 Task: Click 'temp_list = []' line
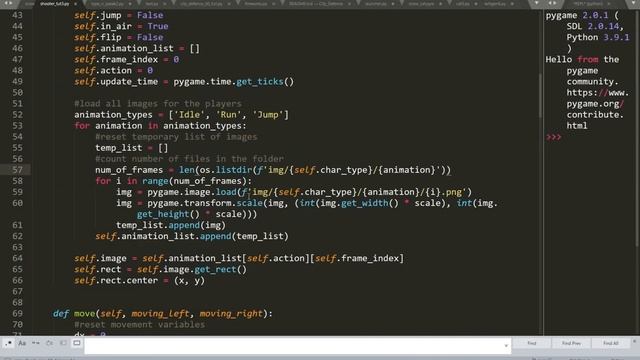131,148
